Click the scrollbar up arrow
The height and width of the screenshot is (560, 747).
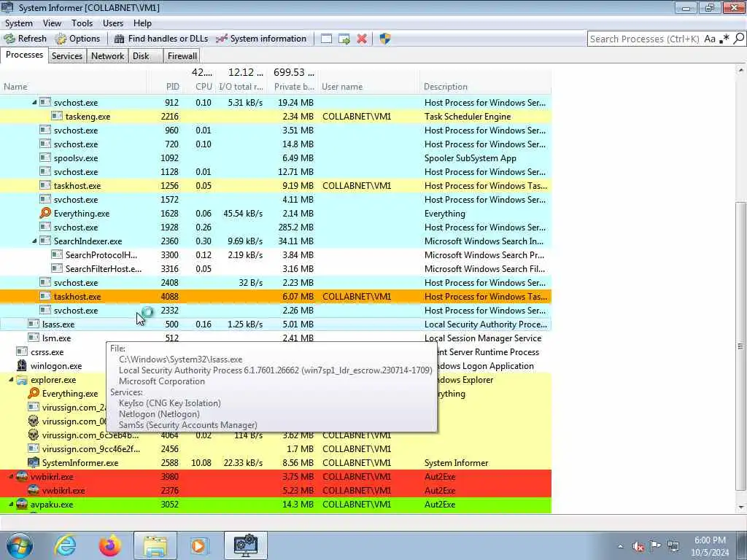[740, 70]
